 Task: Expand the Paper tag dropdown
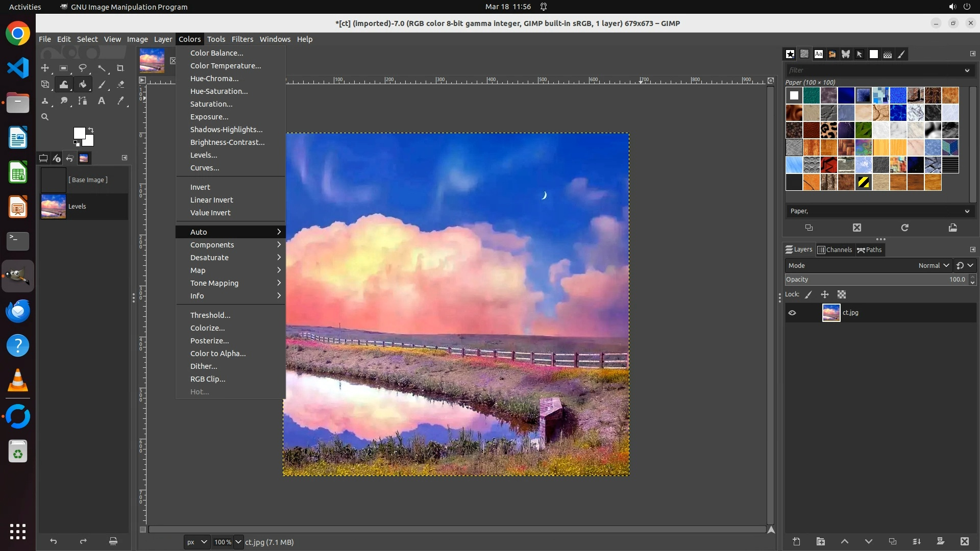(x=967, y=211)
